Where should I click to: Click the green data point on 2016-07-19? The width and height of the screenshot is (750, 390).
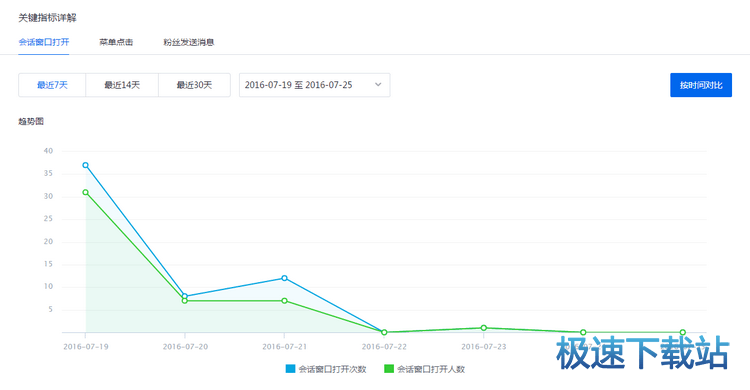pyautogui.click(x=86, y=192)
